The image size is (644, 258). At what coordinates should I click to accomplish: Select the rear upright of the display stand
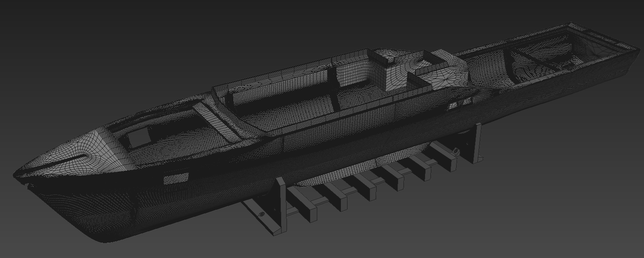coord(476,141)
